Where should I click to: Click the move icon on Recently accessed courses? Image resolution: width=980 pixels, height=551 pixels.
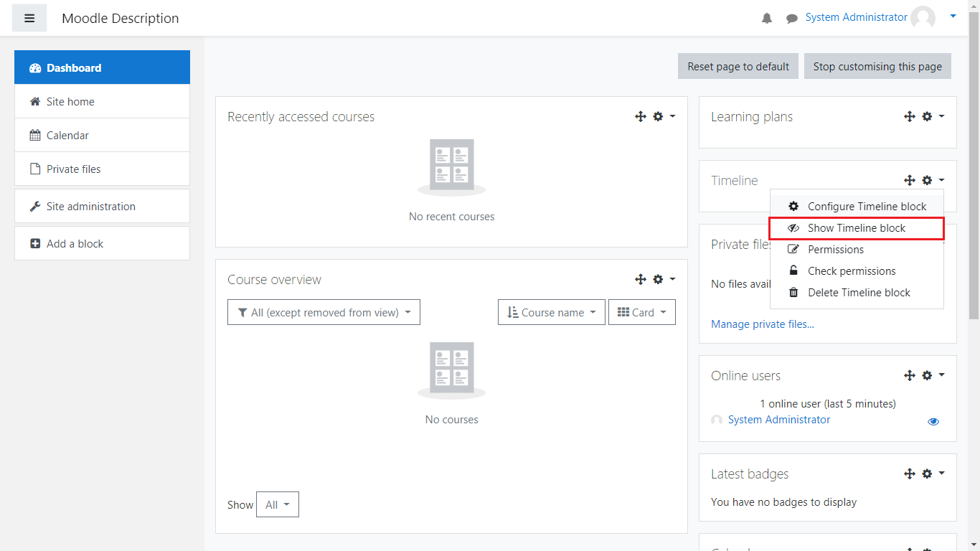pyautogui.click(x=641, y=116)
